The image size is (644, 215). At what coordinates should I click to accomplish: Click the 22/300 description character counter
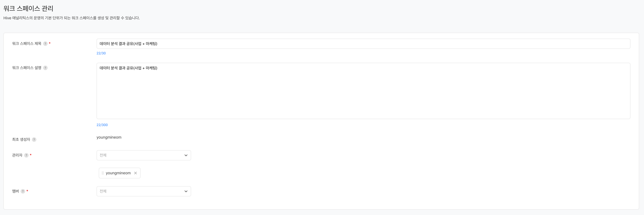(102, 125)
